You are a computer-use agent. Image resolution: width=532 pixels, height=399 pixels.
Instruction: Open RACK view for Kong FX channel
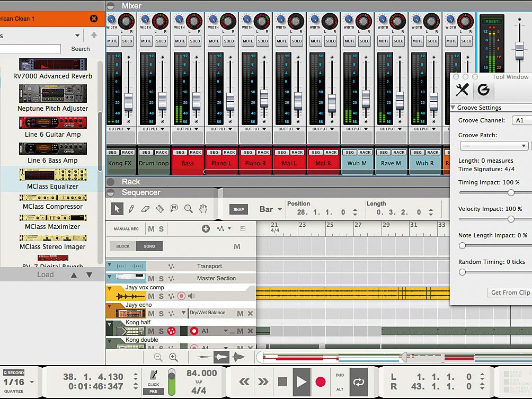click(x=128, y=152)
